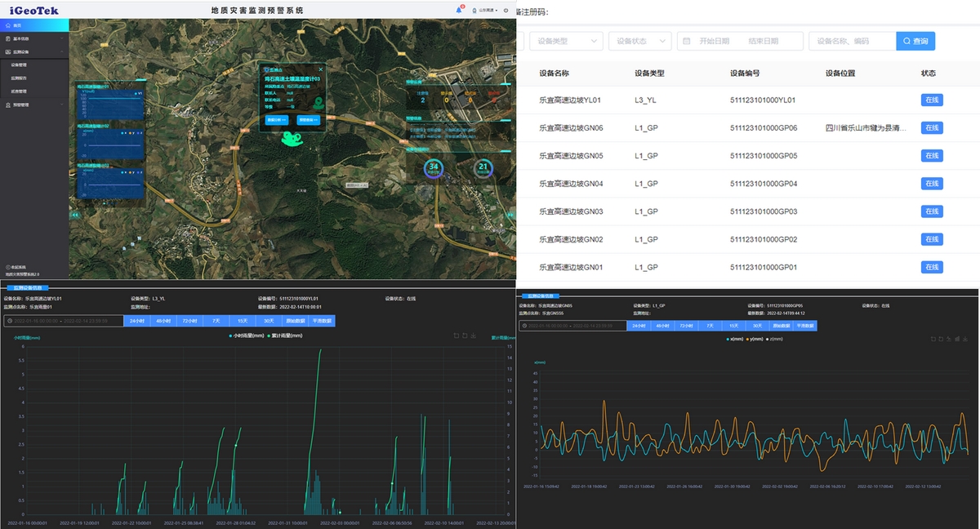Image resolution: width=980 pixels, height=529 pixels.
Task: Select the 15天 tab in rainfall chart
Action: [x=242, y=321]
